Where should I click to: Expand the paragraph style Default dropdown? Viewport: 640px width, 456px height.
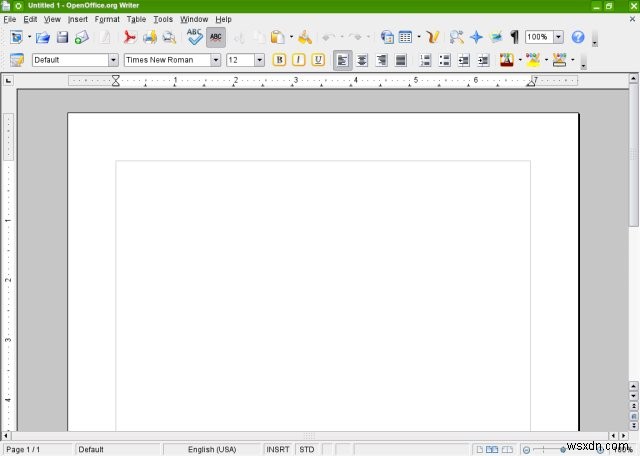113,60
